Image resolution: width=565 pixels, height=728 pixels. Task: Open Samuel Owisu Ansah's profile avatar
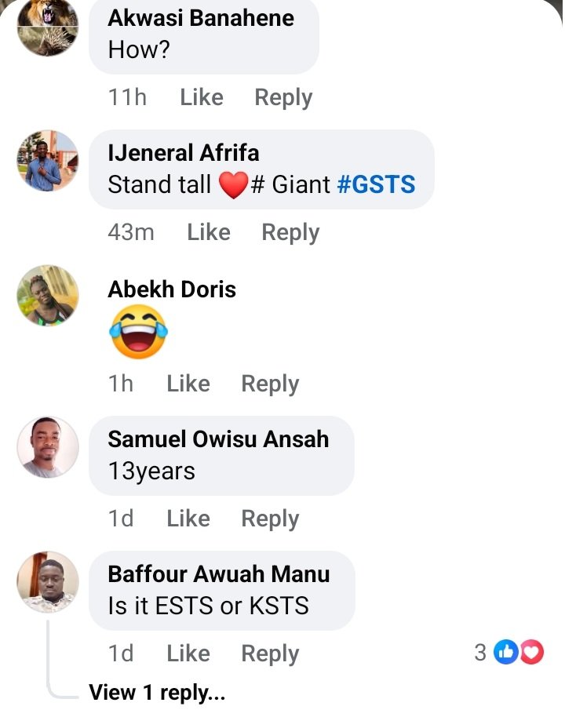pyautogui.click(x=48, y=447)
